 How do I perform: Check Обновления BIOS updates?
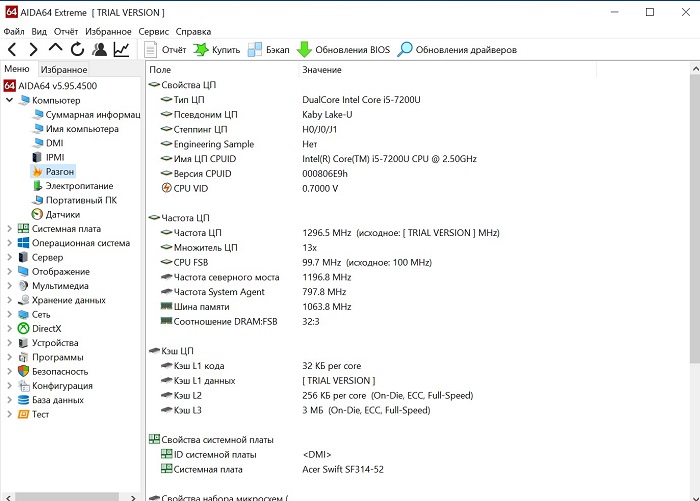pos(344,50)
